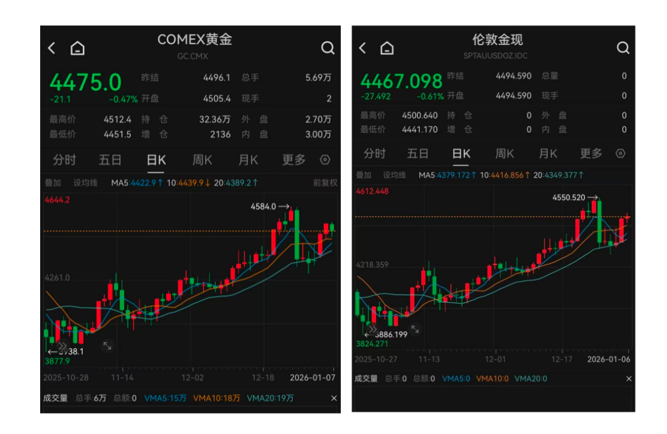Open the 前复权 adjustment dropdown

[325, 183]
